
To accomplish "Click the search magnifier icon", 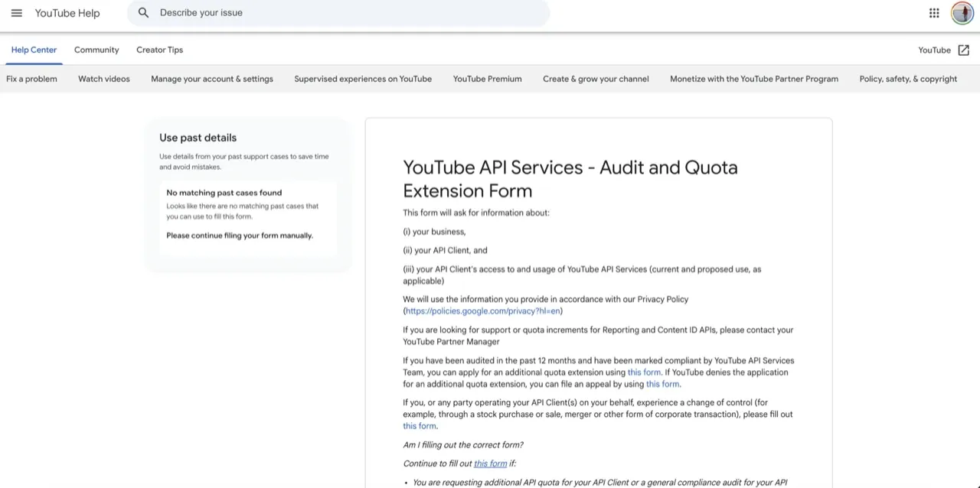I will pos(143,13).
